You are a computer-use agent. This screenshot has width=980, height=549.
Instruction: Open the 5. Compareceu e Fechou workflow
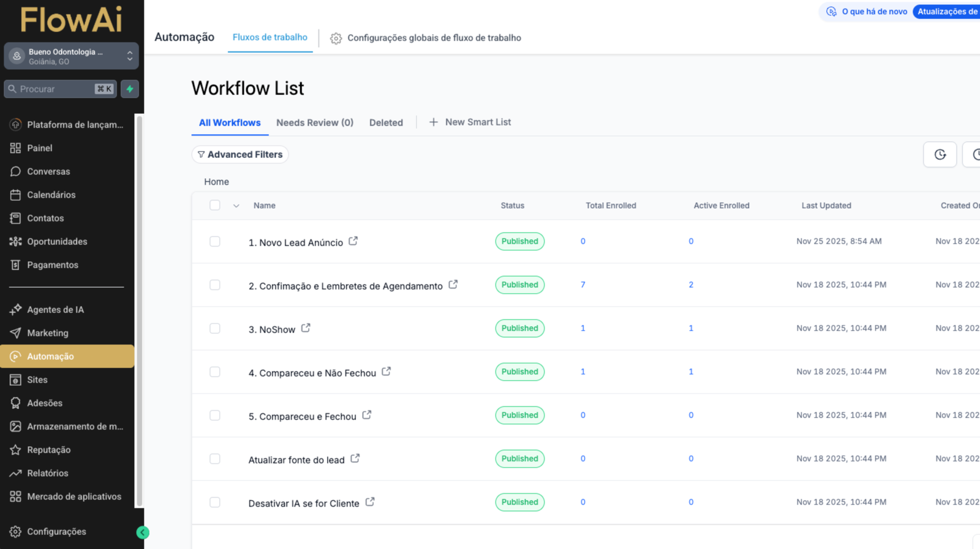[x=302, y=416]
